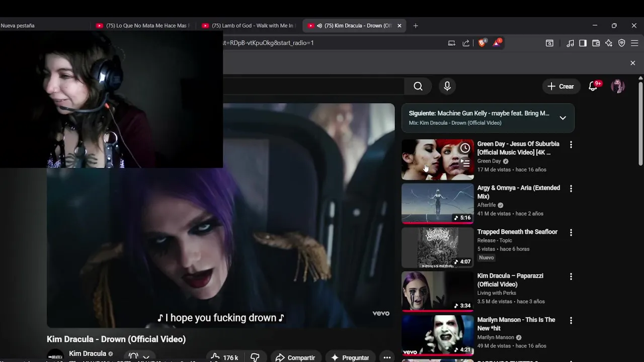Open options for Kim Dracula Paparazzi video
The width and height of the screenshot is (644, 362).
point(571,277)
